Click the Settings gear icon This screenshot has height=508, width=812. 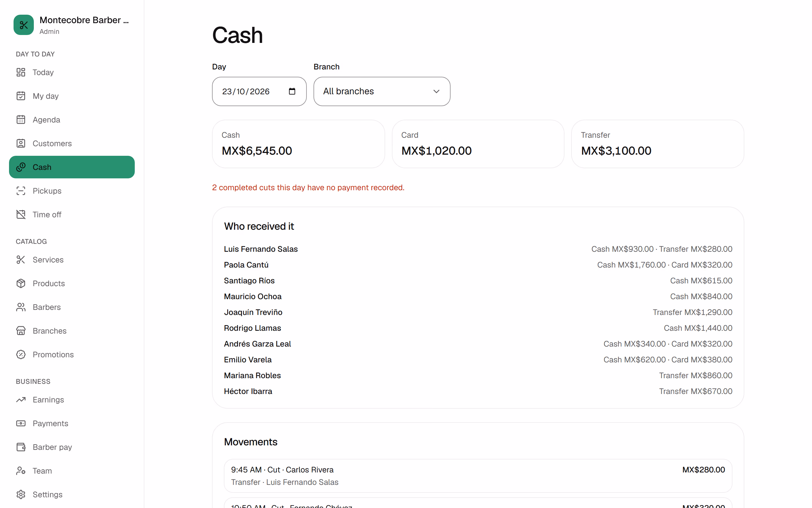coord(21,494)
